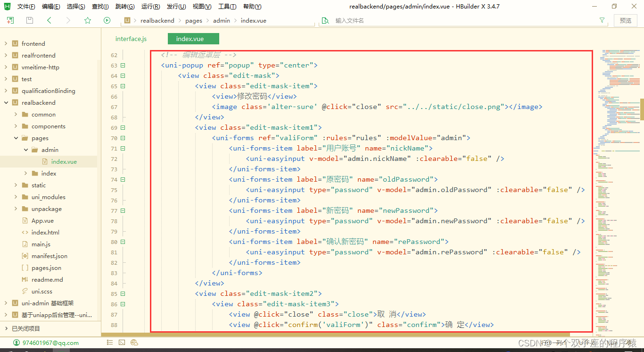Image resolution: width=644 pixels, height=352 pixels.
Task: Open the document outline icon in status bar
Action: point(109,343)
